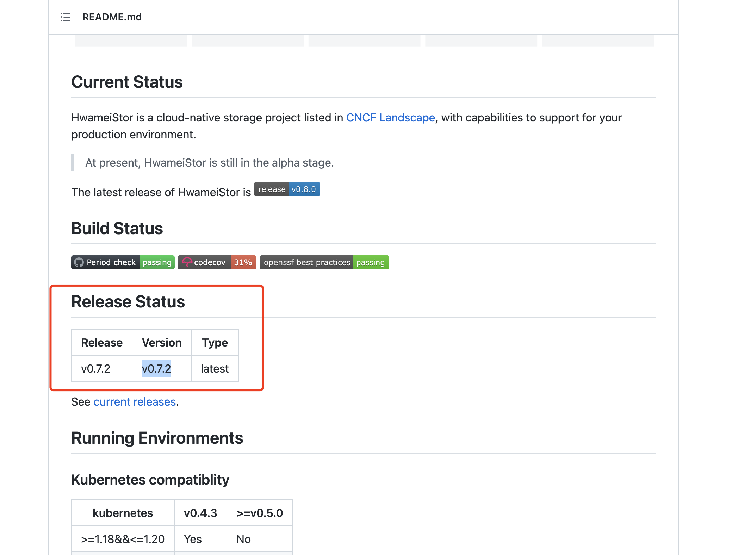Click the Build Status heading anchor
Image resolution: width=756 pixels, height=555 pixels.
click(x=117, y=228)
